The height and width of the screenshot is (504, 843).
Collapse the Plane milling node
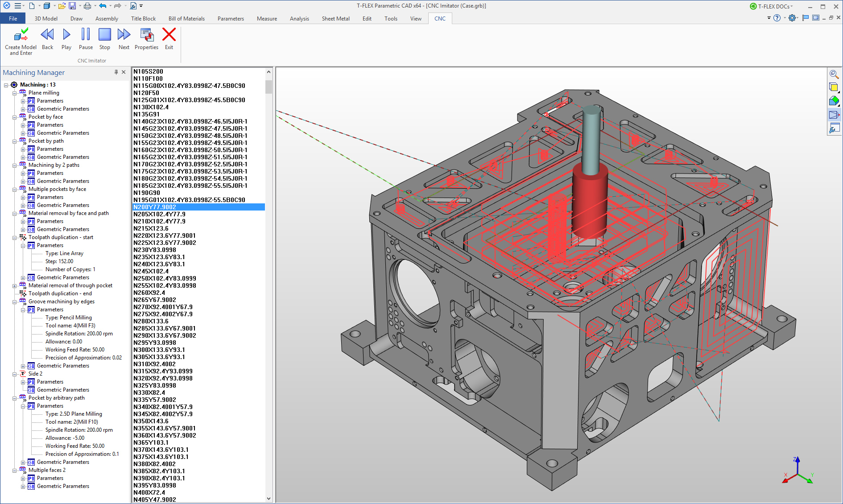tap(14, 93)
